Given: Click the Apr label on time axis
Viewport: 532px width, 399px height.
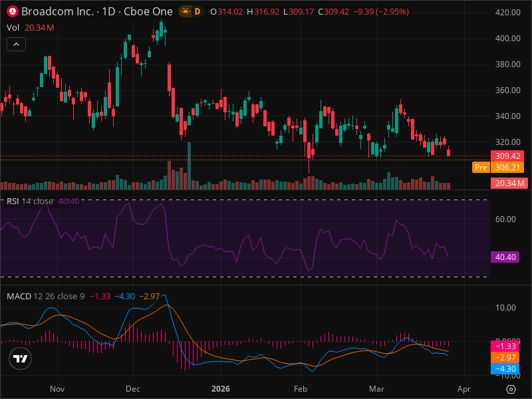Looking at the screenshot, I should [x=464, y=389].
